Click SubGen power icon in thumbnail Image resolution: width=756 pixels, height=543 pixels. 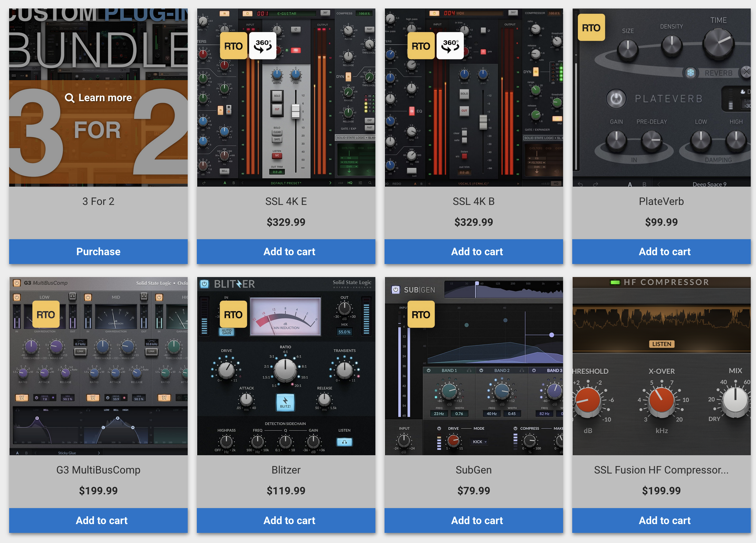pyautogui.click(x=395, y=290)
